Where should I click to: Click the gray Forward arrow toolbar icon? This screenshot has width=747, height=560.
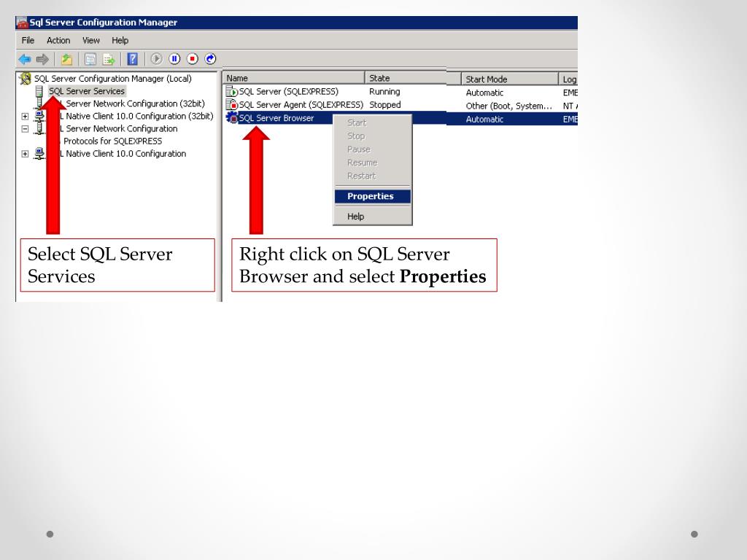click(42, 59)
